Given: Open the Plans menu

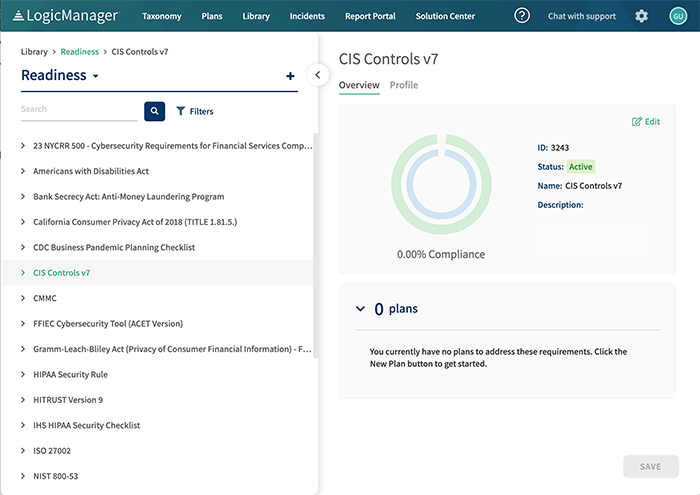Looking at the screenshot, I should coord(212,16).
